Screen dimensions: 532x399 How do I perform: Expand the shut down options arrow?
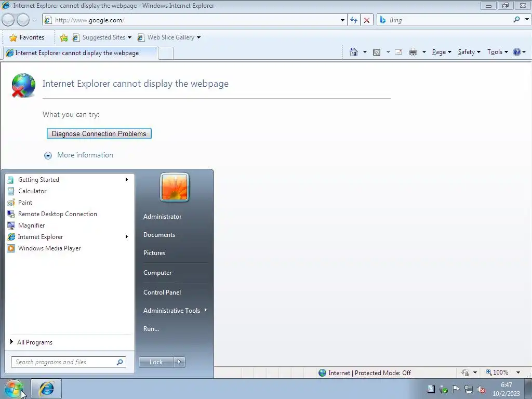[x=179, y=362]
